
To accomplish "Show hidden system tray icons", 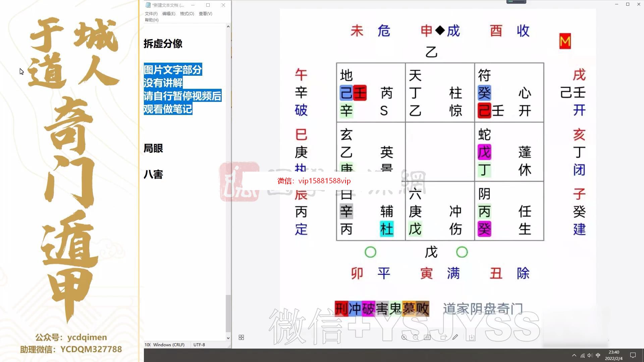I will (574, 355).
